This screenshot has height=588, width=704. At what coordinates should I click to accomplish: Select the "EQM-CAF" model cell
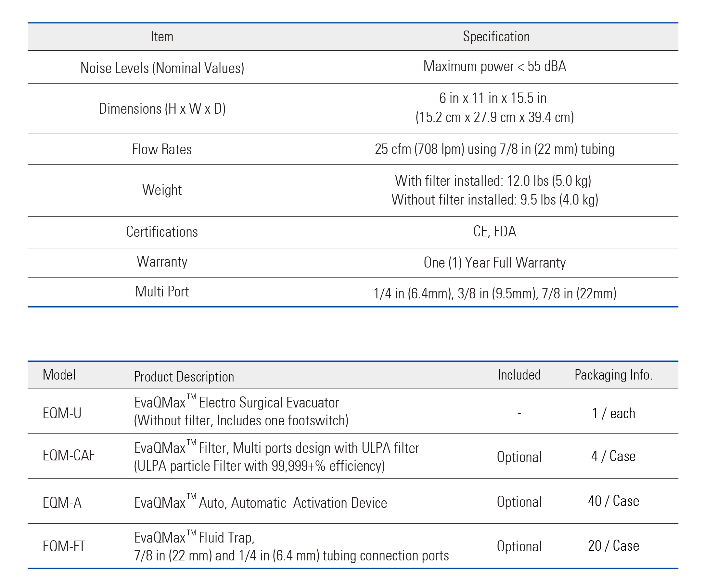[69, 455]
